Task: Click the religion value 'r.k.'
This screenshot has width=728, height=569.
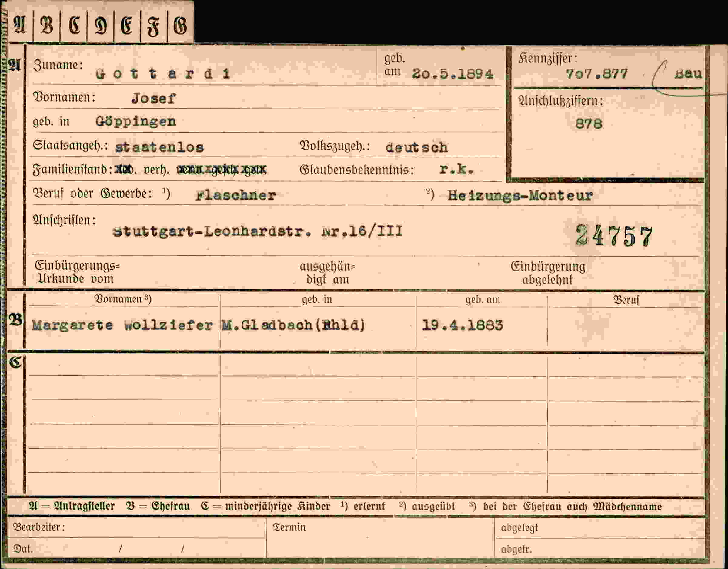Action: [456, 170]
